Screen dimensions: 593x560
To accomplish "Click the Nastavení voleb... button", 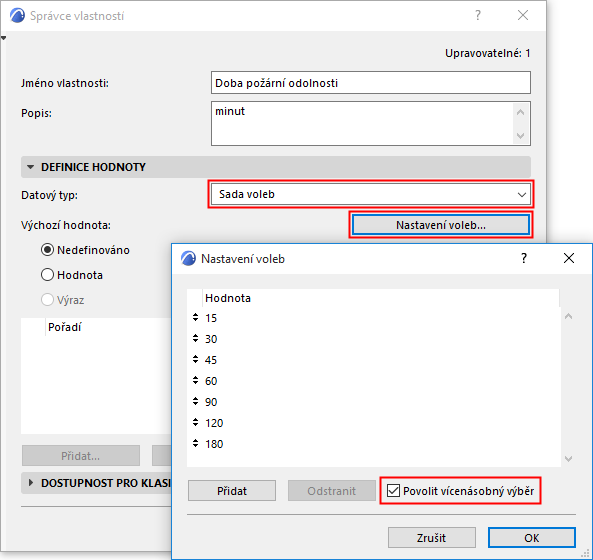I will (441, 225).
